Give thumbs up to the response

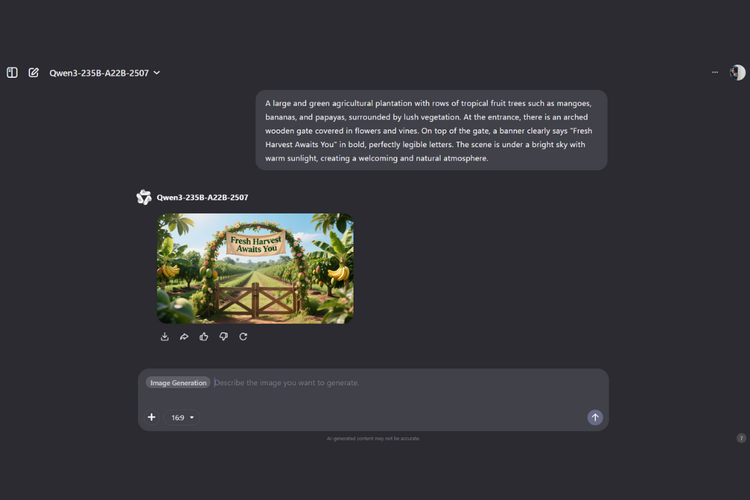tap(204, 337)
